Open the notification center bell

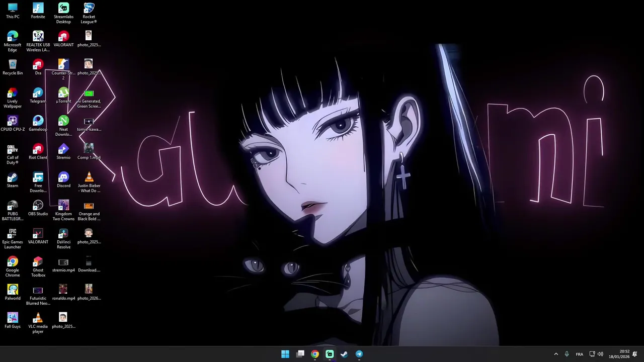click(x=635, y=354)
